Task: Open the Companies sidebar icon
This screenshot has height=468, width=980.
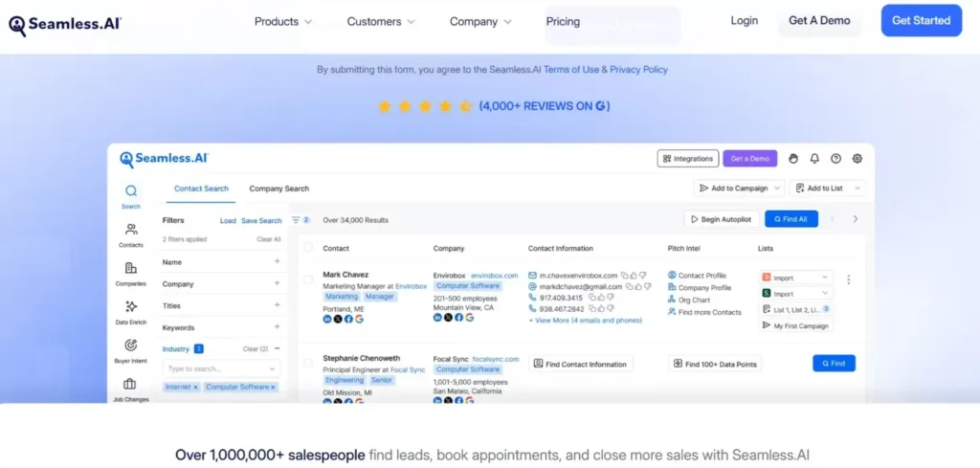Action: point(130,270)
